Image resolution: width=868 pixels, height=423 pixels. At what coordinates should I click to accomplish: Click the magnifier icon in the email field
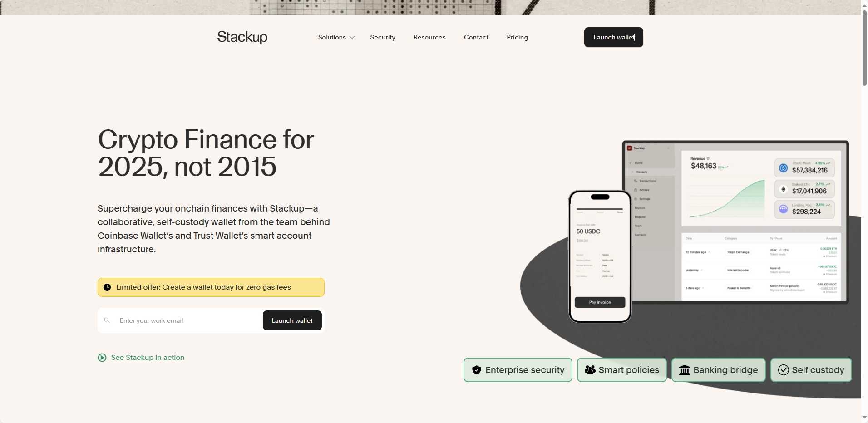pos(107,320)
